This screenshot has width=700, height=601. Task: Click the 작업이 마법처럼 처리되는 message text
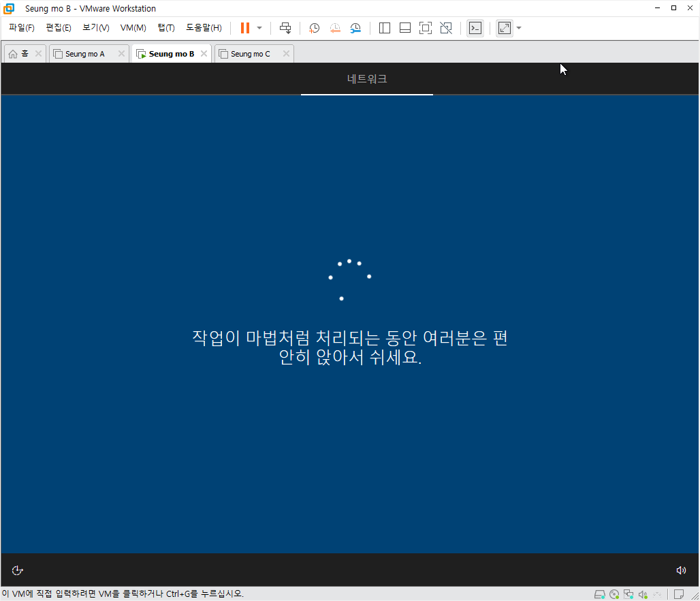[x=350, y=348]
